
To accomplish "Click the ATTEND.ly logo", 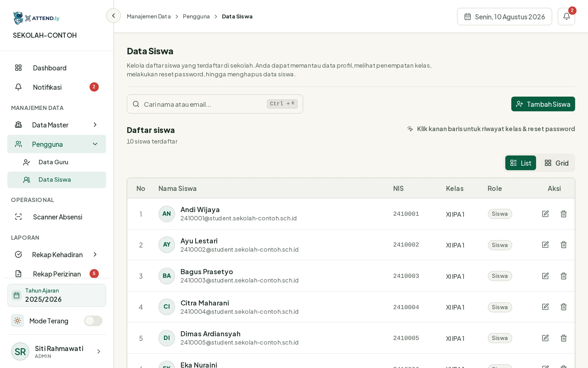I will tap(37, 18).
